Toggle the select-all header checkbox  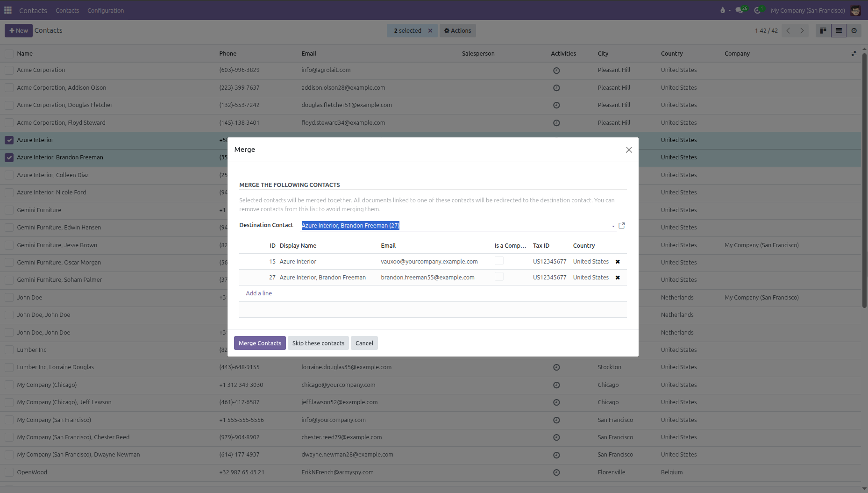[9, 54]
